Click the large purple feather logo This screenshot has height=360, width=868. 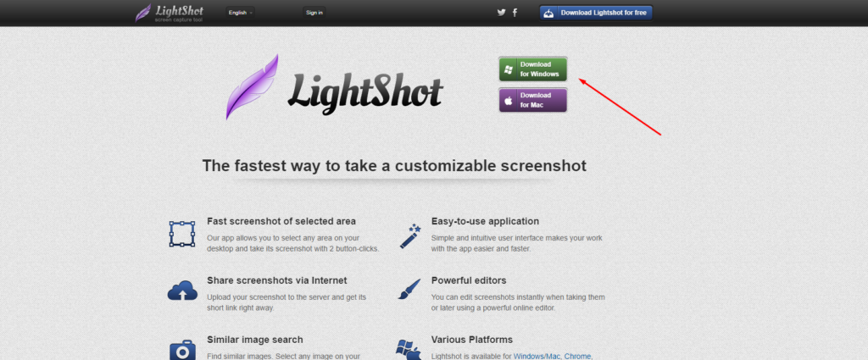(252, 86)
